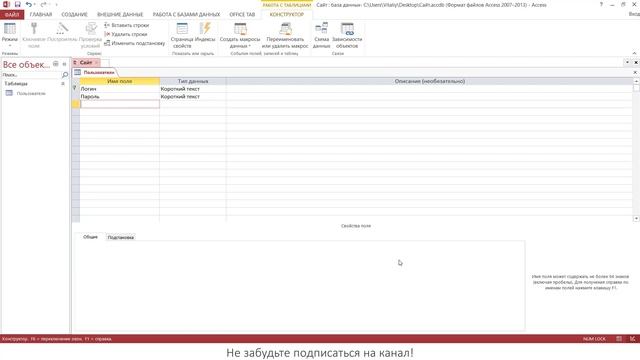The width and height of the screenshot is (640, 360).
Task: Click the navigation pane search field
Action: 31,75
